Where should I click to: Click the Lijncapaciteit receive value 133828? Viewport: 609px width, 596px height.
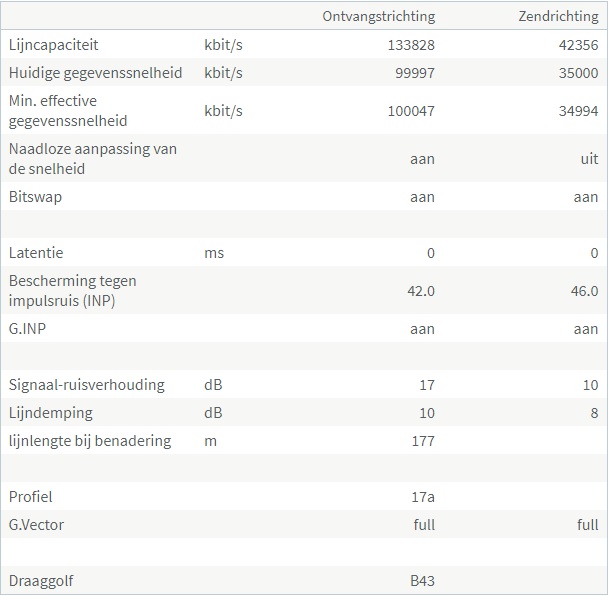pos(411,45)
